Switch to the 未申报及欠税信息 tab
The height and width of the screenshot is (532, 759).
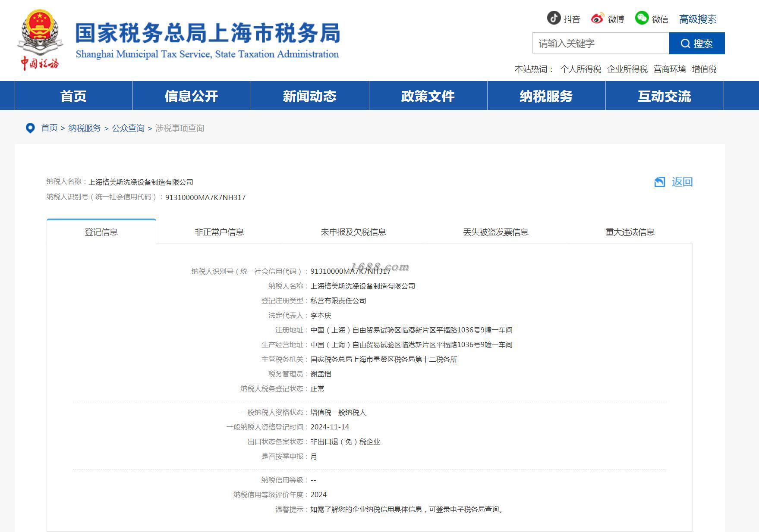pyautogui.click(x=353, y=232)
